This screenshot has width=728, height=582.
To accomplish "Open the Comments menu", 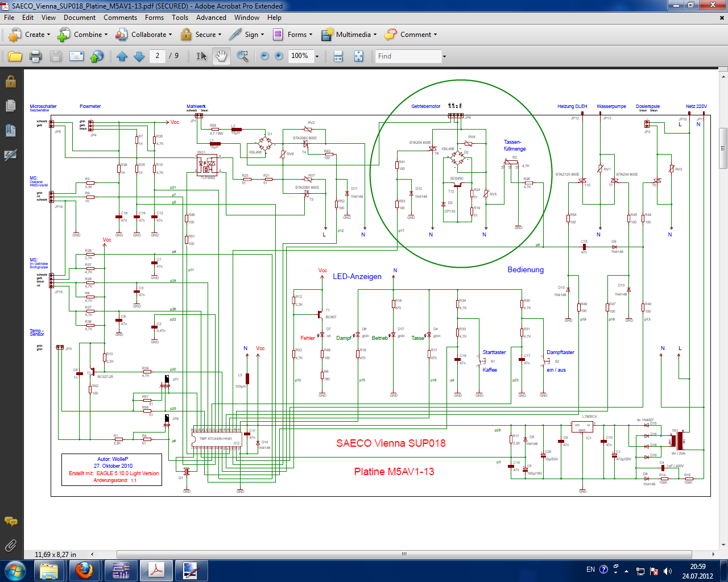I will point(120,18).
